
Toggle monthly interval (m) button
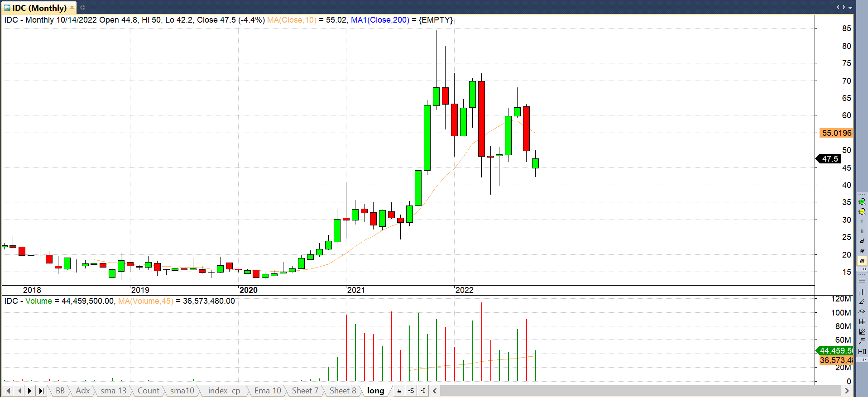tap(862, 261)
